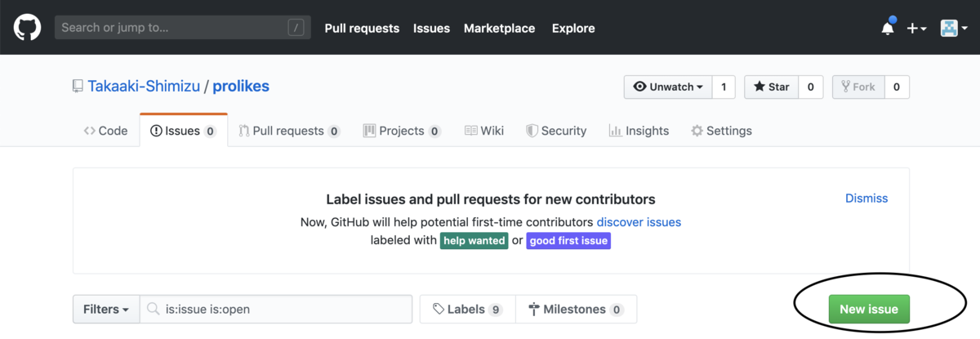980x339 pixels.
Task: Open the Wiki tab
Action: point(484,131)
